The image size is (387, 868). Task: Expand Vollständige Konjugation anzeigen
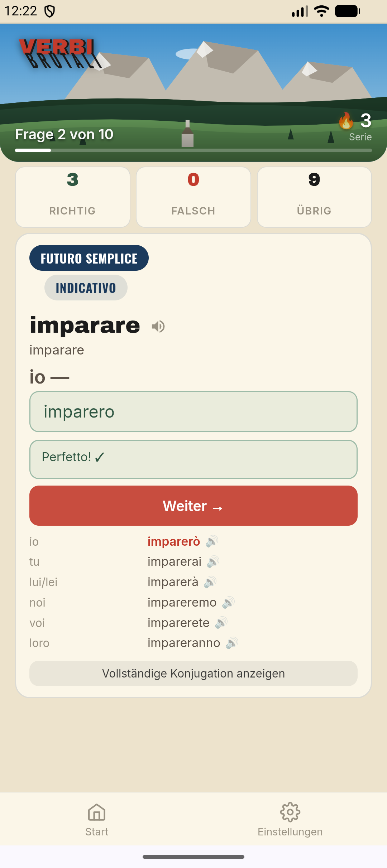pos(193,673)
